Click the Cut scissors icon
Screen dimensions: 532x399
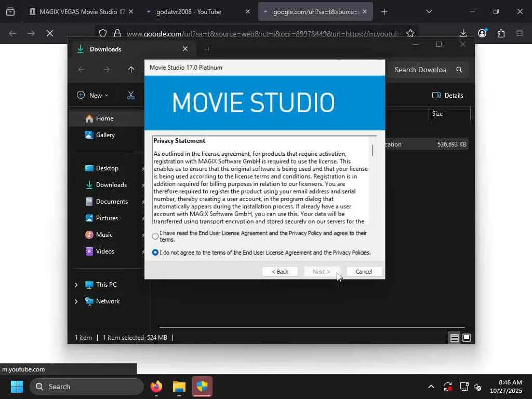(x=130, y=96)
